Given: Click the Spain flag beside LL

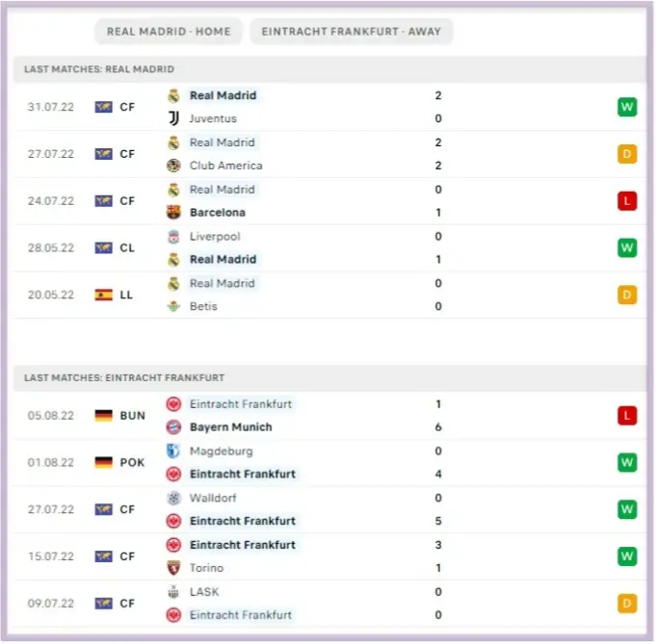Looking at the screenshot, I should (x=103, y=296).
